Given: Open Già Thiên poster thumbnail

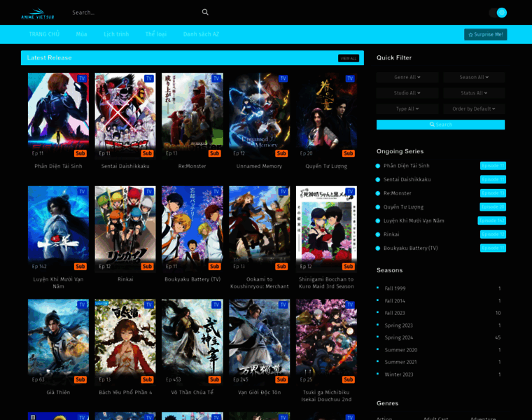Looking at the screenshot, I should click(x=58, y=342).
